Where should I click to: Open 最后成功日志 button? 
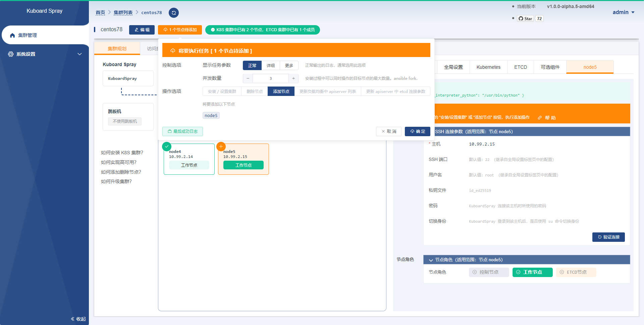tap(182, 131)
